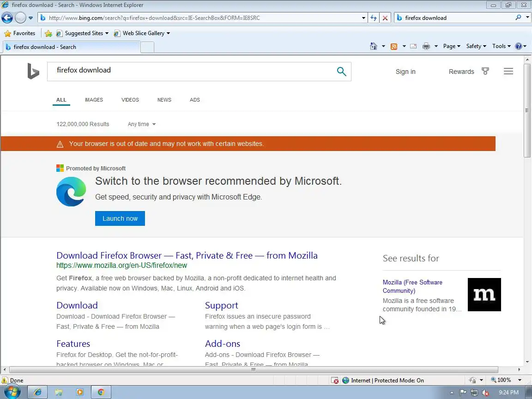
Task: Open the recent pages dropdown arrow
Action: [30, 18]
